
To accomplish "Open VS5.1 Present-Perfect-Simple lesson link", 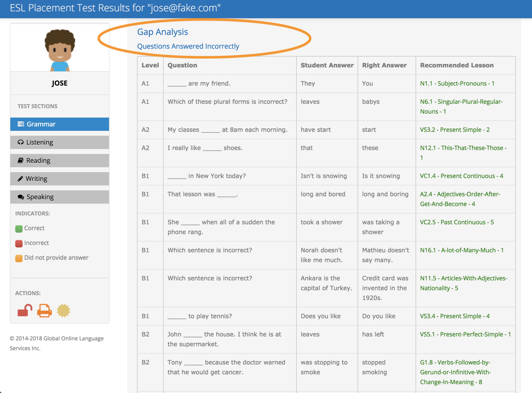I will (465, 334).
